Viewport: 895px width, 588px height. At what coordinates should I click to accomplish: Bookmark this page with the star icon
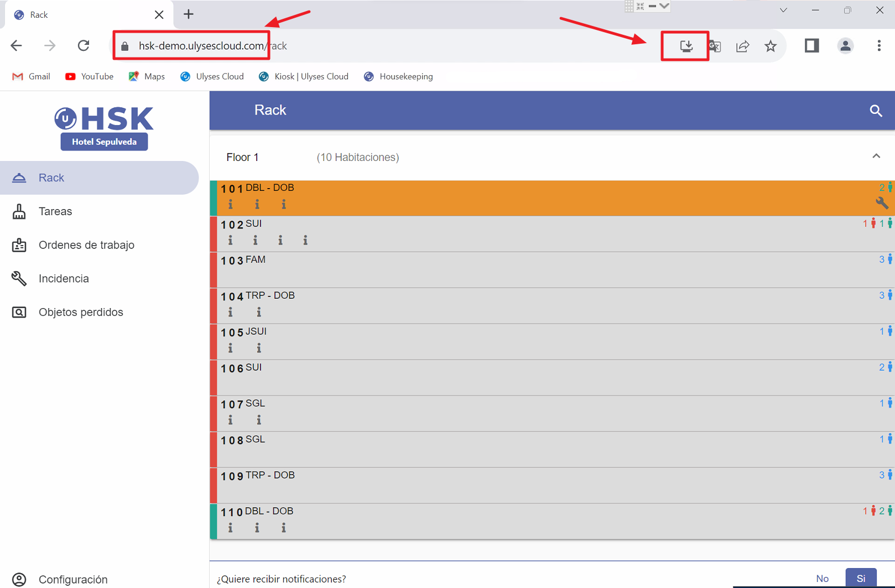point(771,46)
